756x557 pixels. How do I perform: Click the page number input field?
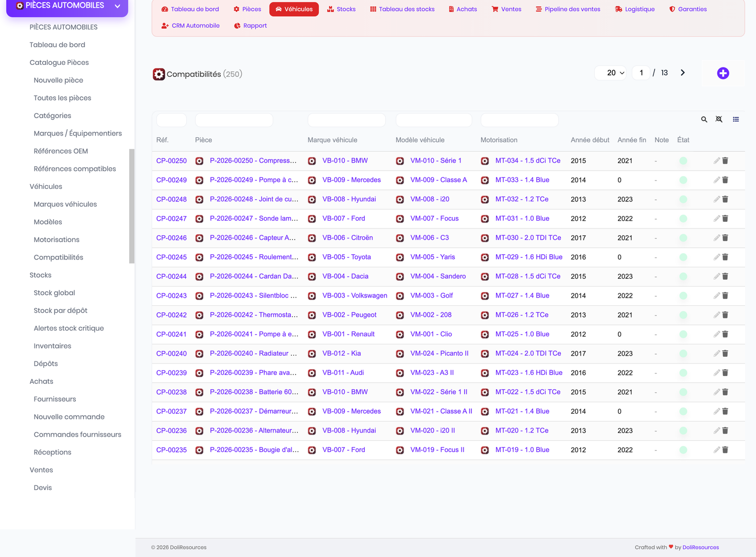click(641, 73)
